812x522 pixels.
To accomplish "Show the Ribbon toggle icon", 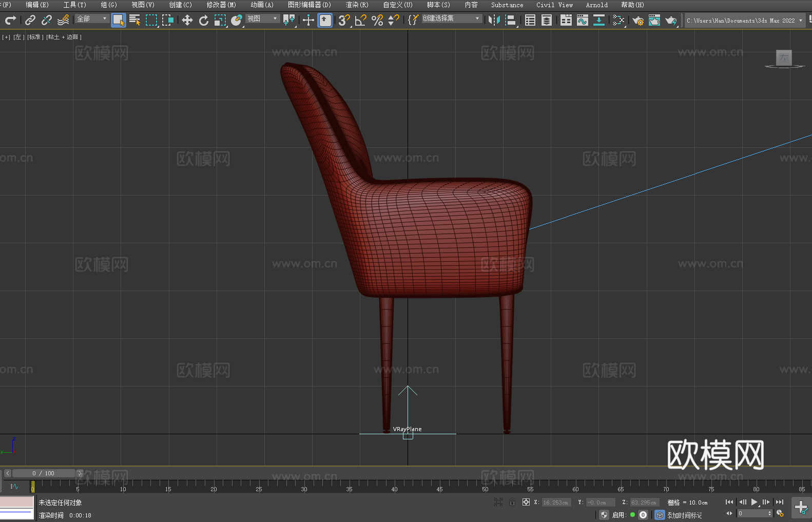I will 566,20.
